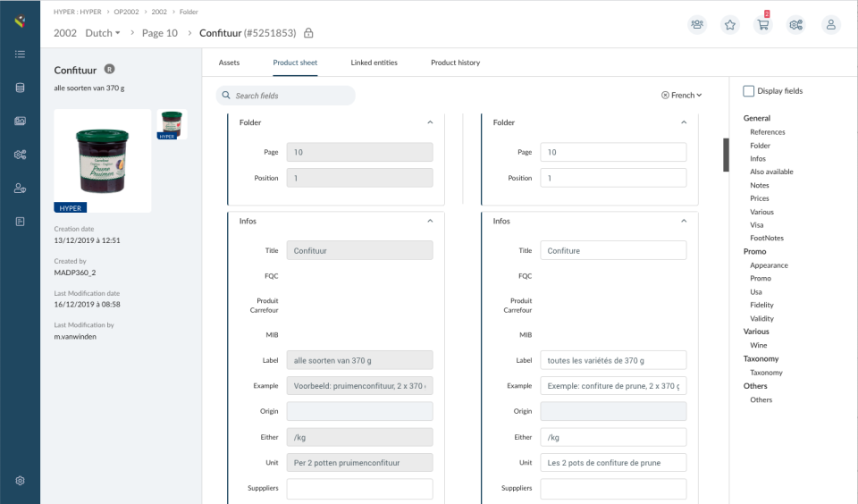
Task: Click the favorites star icon
Action: [730, 25]
